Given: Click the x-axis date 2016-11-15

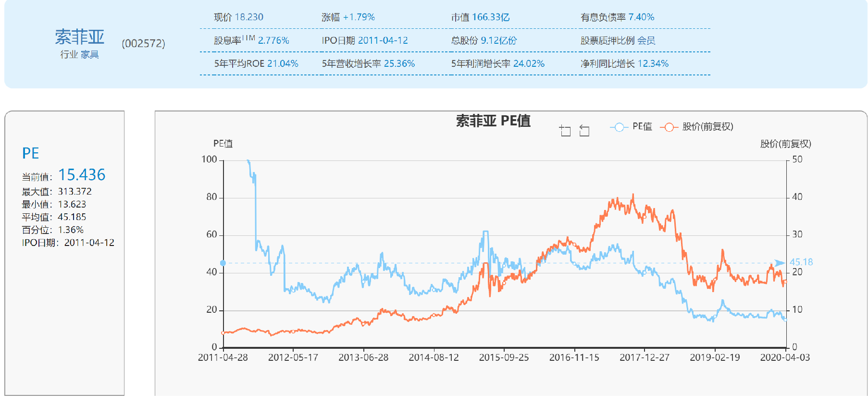Looking at the screenshot, I should pyautogui.click(x=574, y=357).
